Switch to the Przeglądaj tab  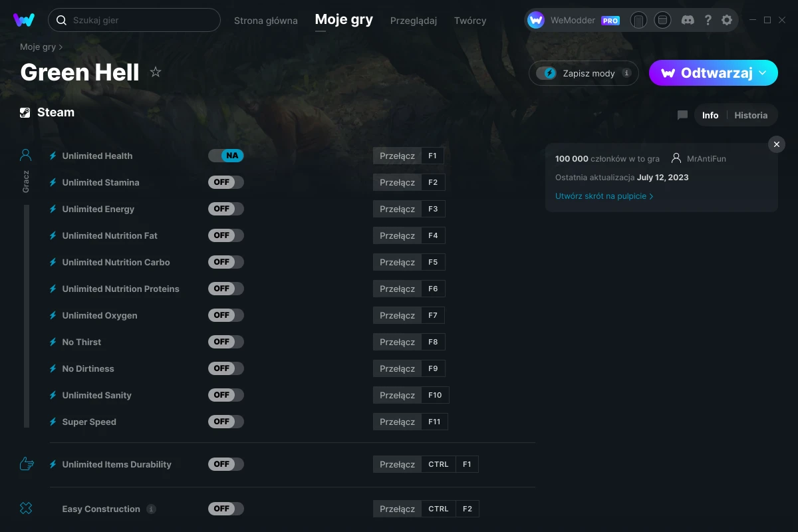click(x=414, y=21)
